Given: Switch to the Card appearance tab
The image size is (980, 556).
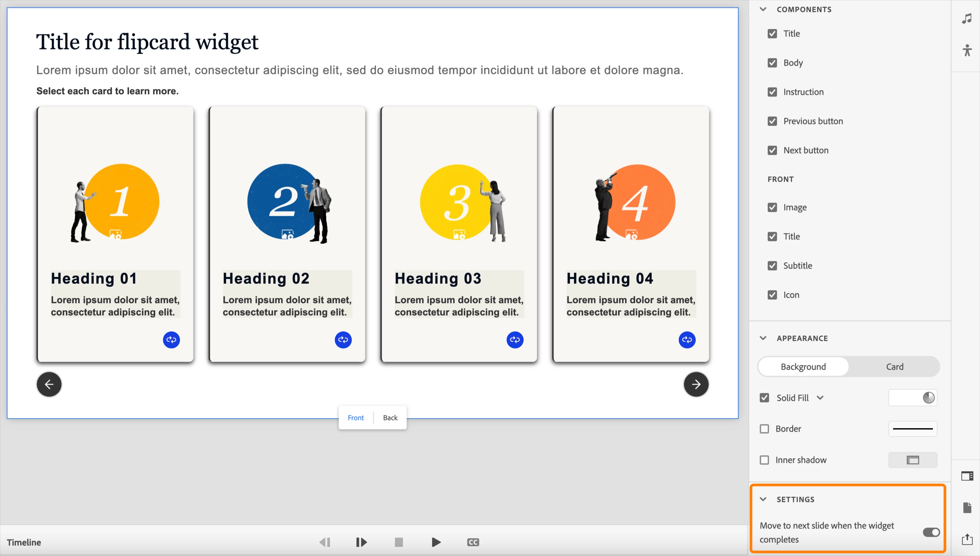Looking at the screenshot, I should click(x=894, y=367).
